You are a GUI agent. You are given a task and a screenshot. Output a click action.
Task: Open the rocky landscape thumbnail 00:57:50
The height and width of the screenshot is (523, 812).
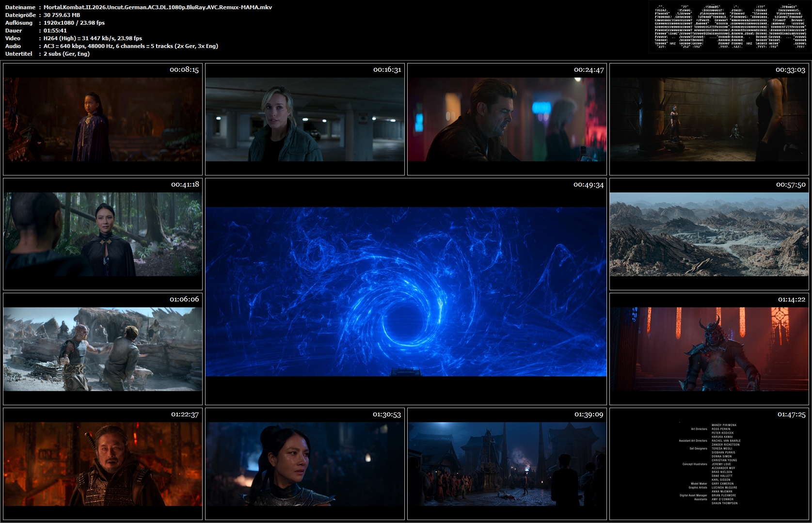(709, 234)
